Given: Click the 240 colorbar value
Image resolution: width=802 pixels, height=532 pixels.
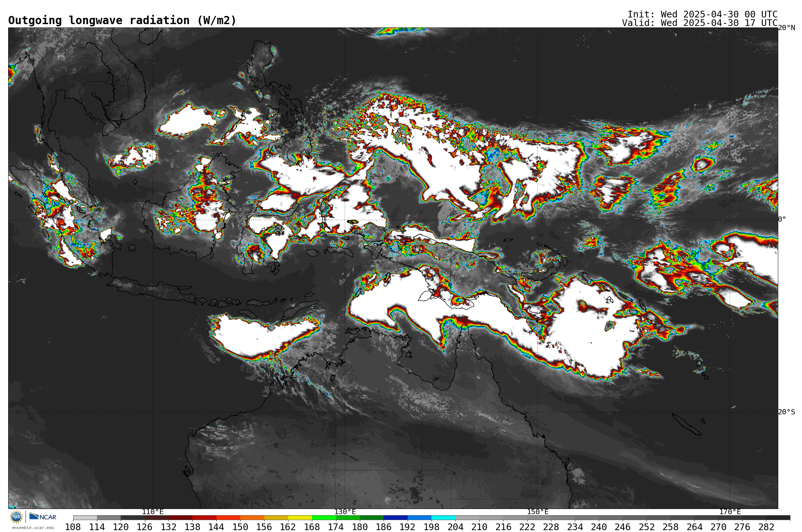Looking at the screenshot, I should (599, 527).
